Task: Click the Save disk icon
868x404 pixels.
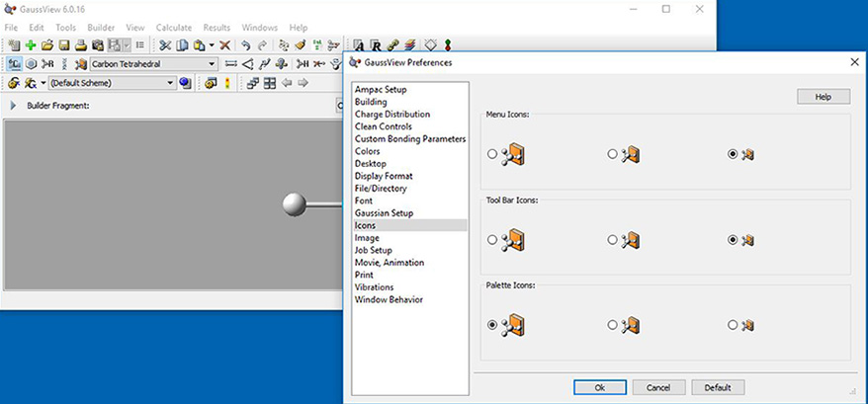Action: [63, 45]
